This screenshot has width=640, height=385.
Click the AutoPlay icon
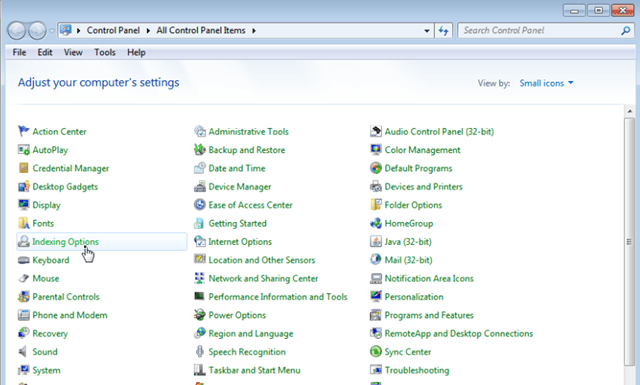point(24,149)
